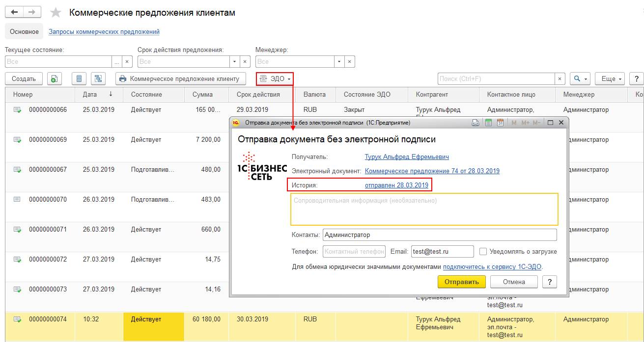Open the calculator in dialog title bar
The image size is (644, 342).
[x=489, y=123]
